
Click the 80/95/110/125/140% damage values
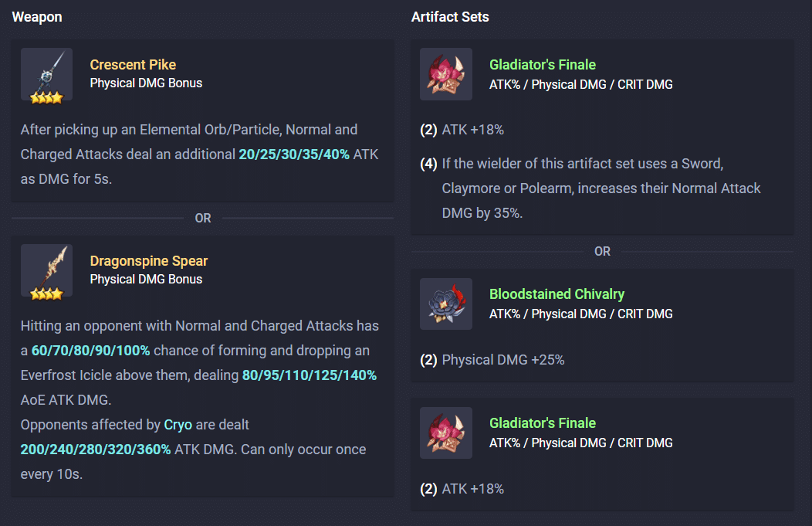click(x=310, y=375)
